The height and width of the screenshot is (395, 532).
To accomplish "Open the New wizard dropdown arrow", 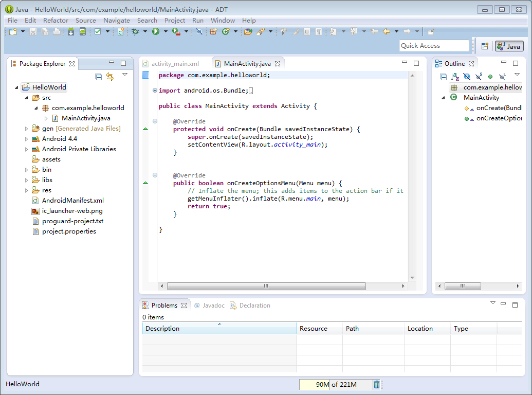I will coord(23,31).
